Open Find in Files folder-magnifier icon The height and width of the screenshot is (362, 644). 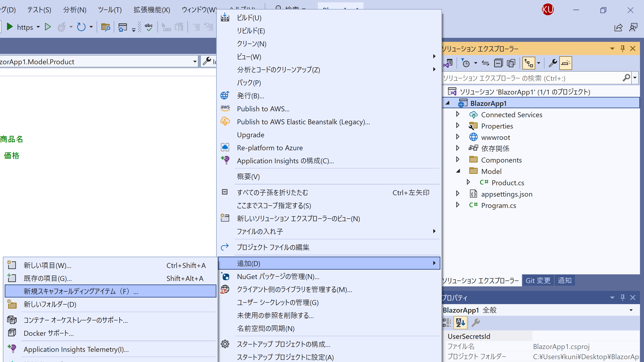105,27
